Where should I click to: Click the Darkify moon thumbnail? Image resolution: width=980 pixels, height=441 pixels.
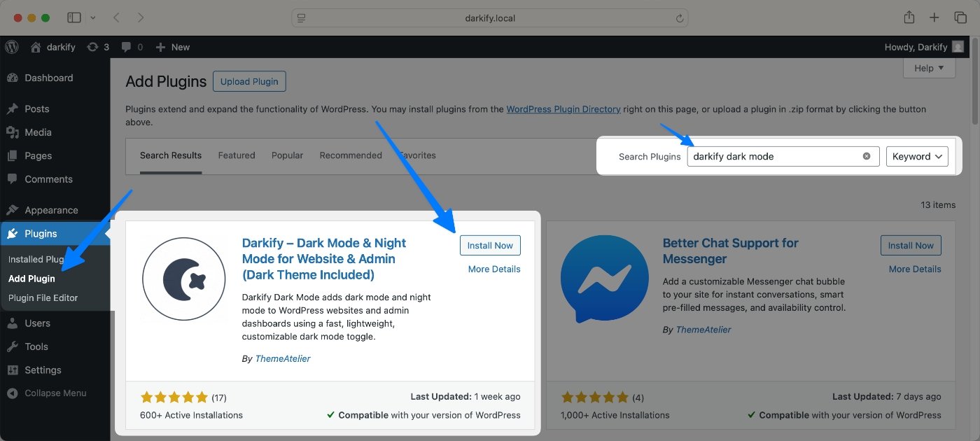pos(184,279)
